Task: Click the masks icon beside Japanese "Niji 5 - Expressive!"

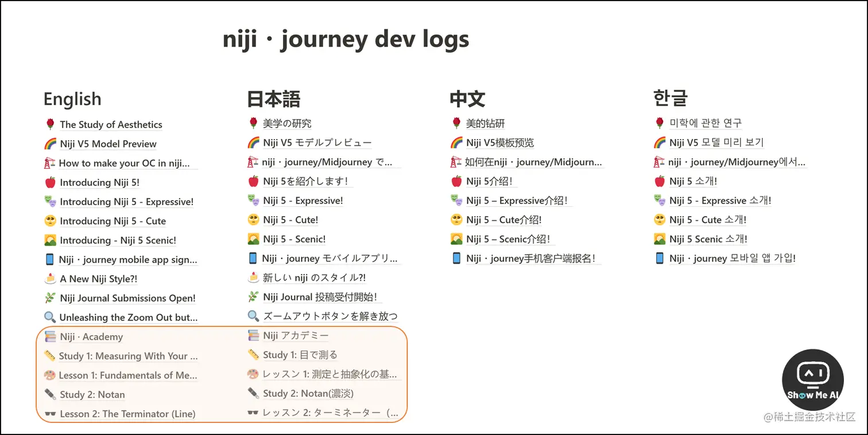Action: pos(253,201)
